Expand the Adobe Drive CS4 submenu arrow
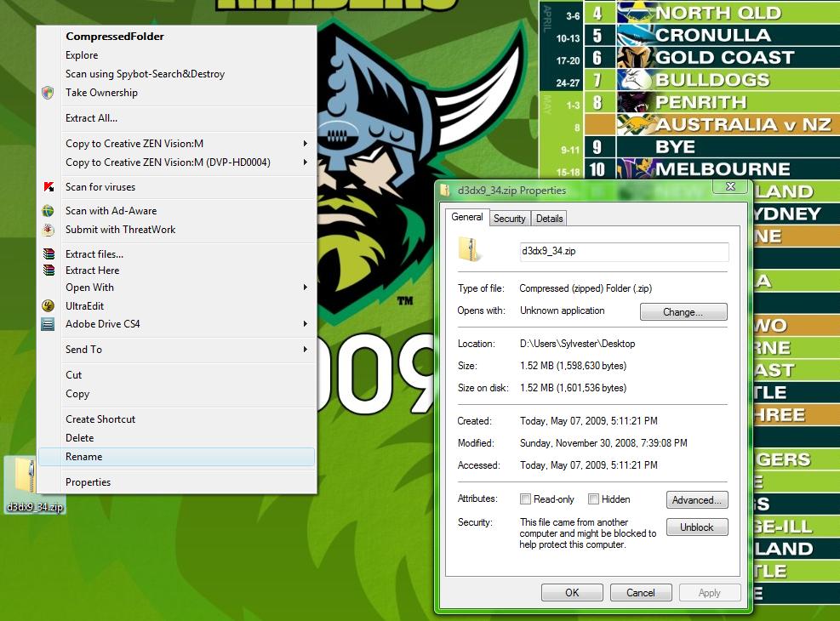Screen dimensions: 840x621 coord(306,324)
